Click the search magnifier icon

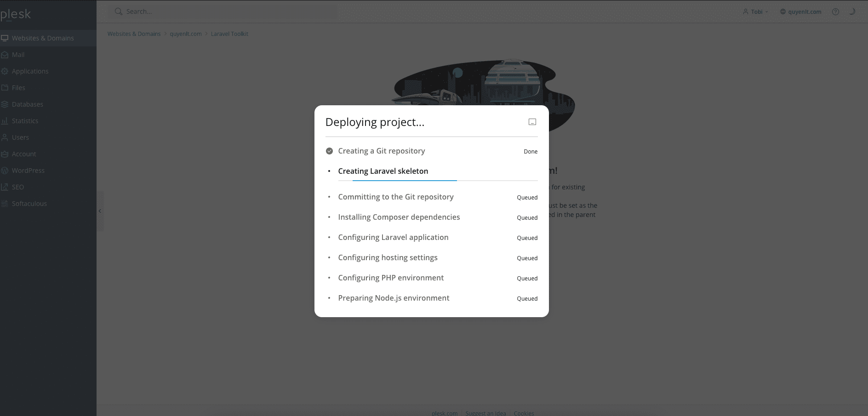click(x=118, y=11)
